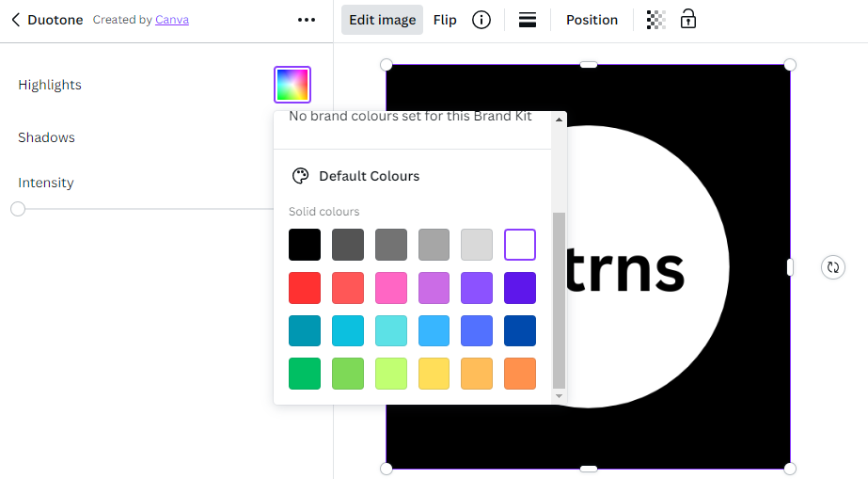This screenshot has width=868, height=479.
Task: Select the medium grey swatch
Action: pos(391,245)
